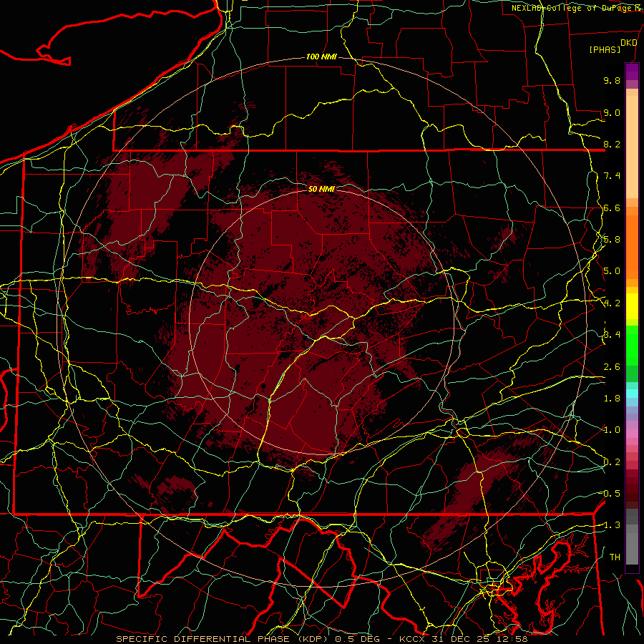Click the 1.8 value on the color scale
The image size is (644, 644).
[612, 399]
